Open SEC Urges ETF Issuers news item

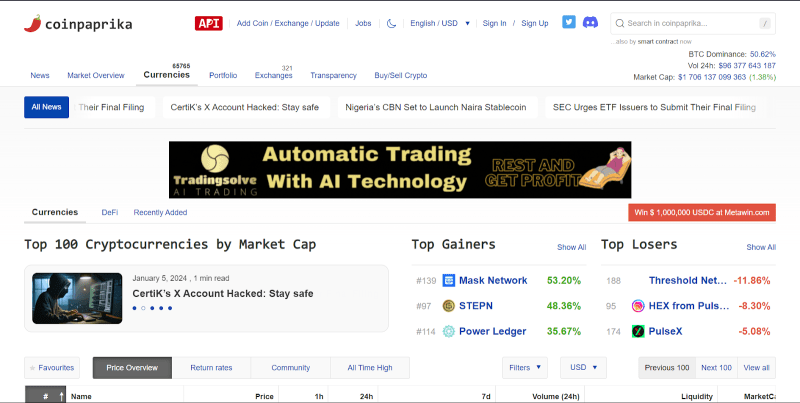655,107
